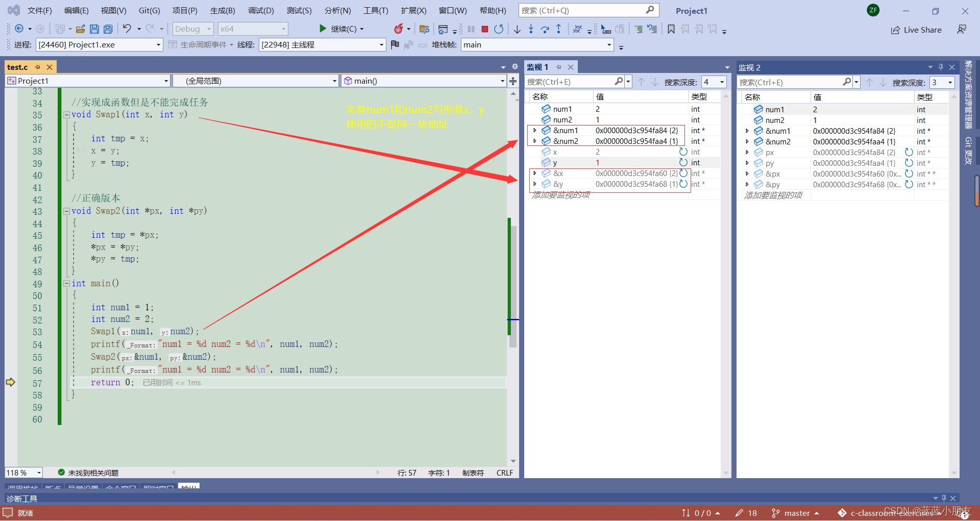Pin the Watch 2 panel
980x521 pixels.
[941, 67]
